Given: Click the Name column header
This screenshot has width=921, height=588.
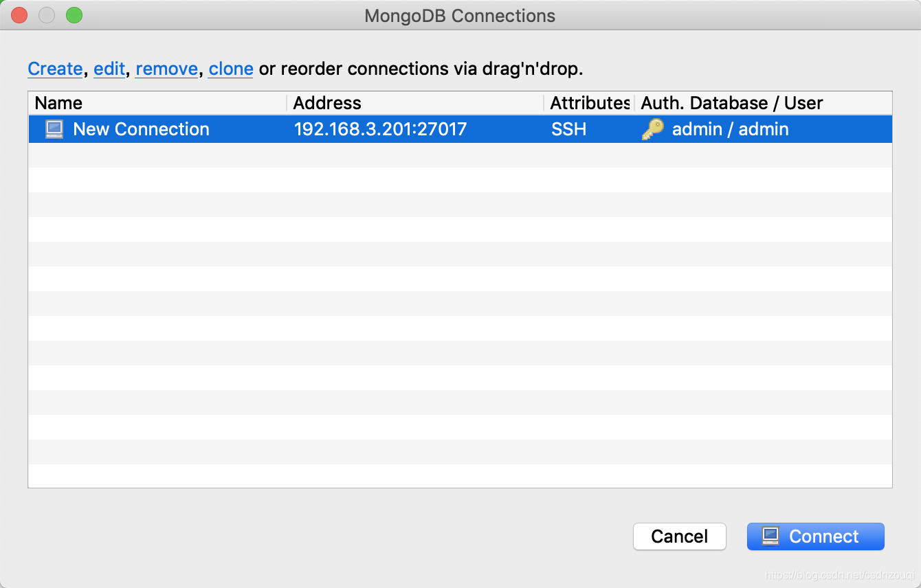Looking at the screenshot, I should [x=157, y=103].
